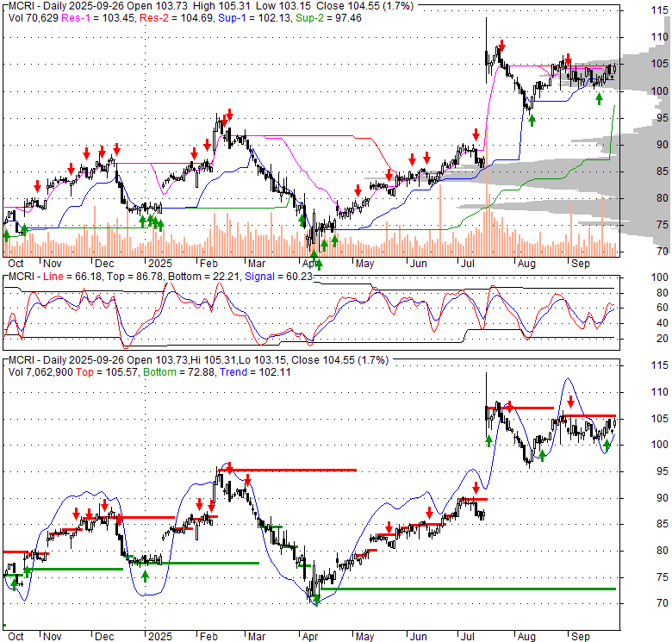This screenshot has width=672, height=642.
Task: Click the 'Res-2 = 104.69' label
Action: tap(177, 18)
